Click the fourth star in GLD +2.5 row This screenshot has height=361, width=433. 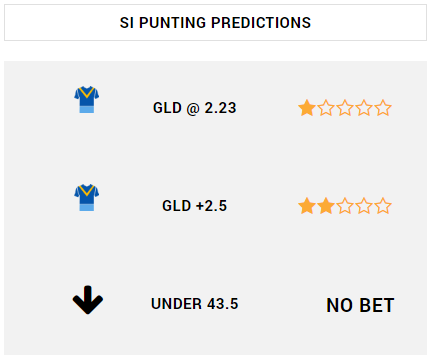point(364,206)
